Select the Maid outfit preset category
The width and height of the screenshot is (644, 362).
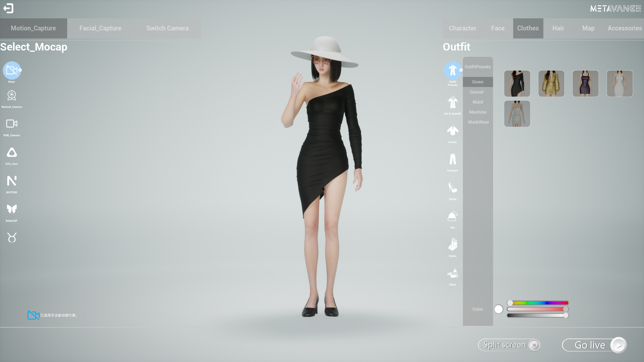(x=478, y=102)
